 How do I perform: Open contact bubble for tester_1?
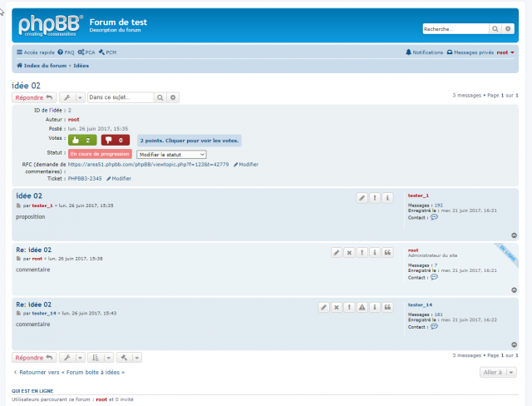pos(434,217)
